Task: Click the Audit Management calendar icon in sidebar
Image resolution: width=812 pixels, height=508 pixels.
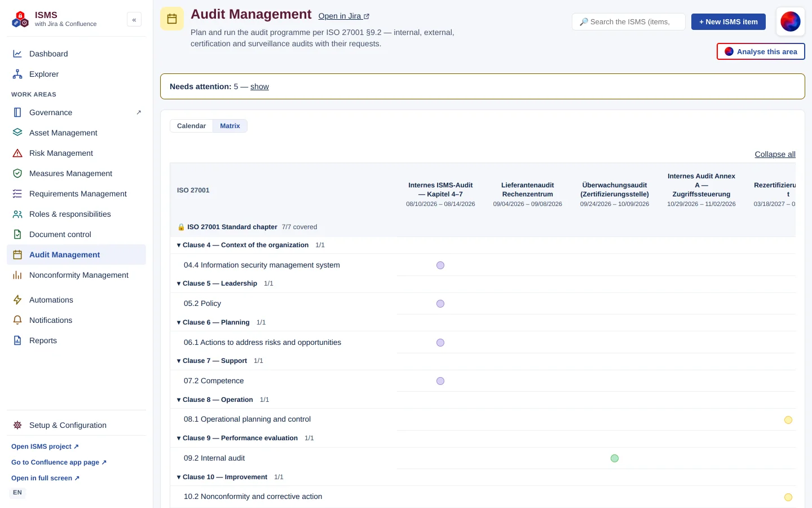Action: 17,255
